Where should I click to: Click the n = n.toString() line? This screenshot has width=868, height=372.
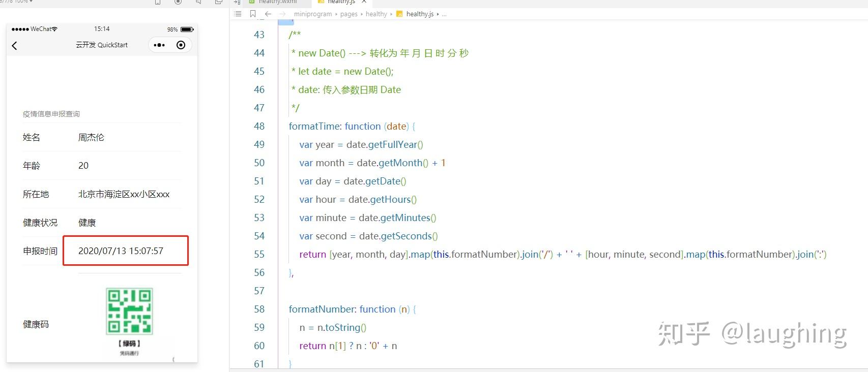tap(333, 327)
